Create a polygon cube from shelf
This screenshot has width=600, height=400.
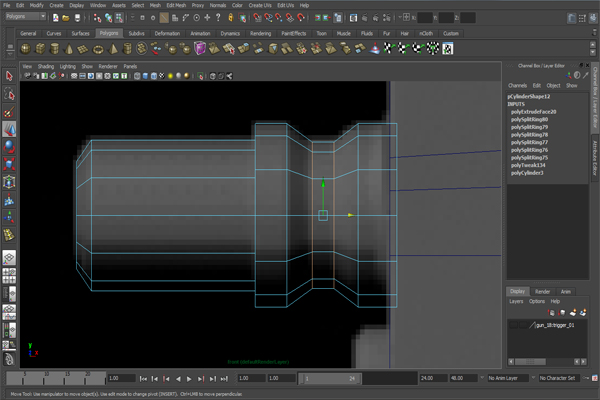[40, 49]
